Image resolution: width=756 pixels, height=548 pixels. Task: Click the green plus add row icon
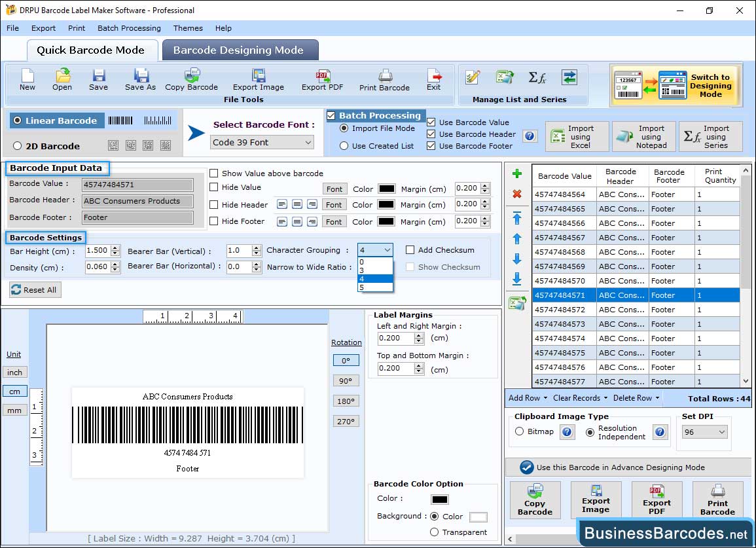tap(517, 174)
